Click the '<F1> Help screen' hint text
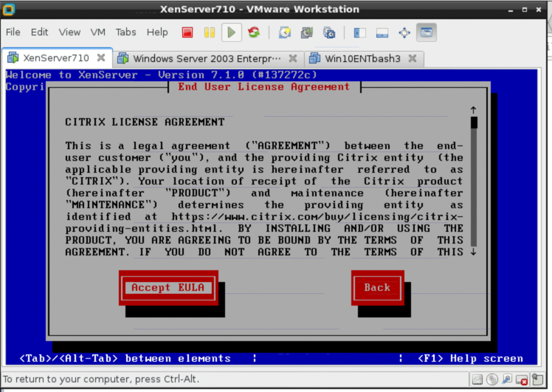 [470, 359]
